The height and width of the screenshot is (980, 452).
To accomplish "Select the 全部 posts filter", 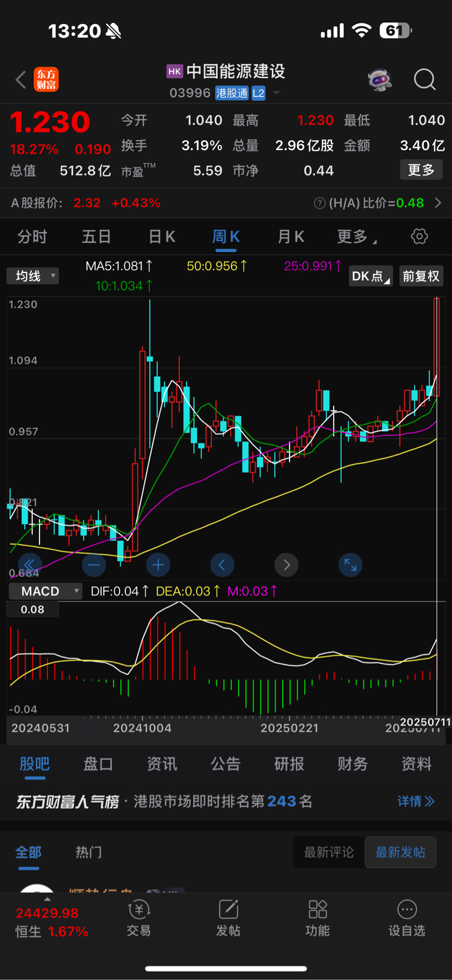I will coord(28,852).
